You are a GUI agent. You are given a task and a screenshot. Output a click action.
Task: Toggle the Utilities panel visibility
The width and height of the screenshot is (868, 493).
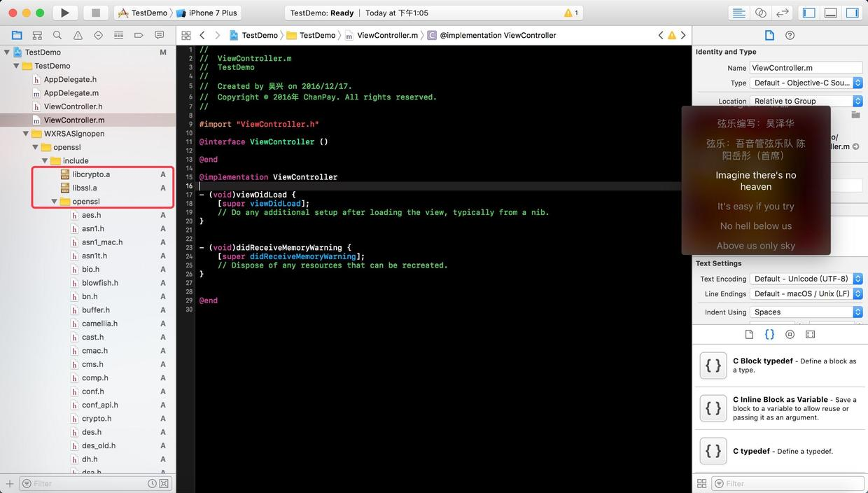[x=852, y=13]
